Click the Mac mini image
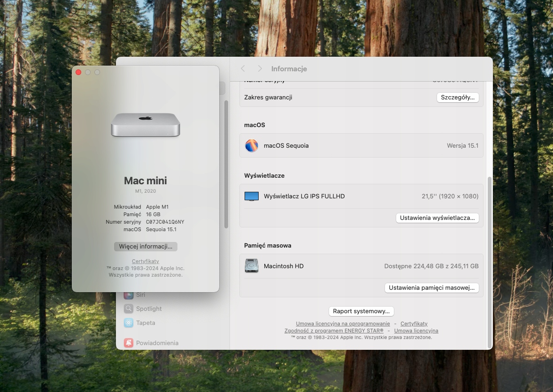Screen dimensions: 553x392 [x=146, y=125]
